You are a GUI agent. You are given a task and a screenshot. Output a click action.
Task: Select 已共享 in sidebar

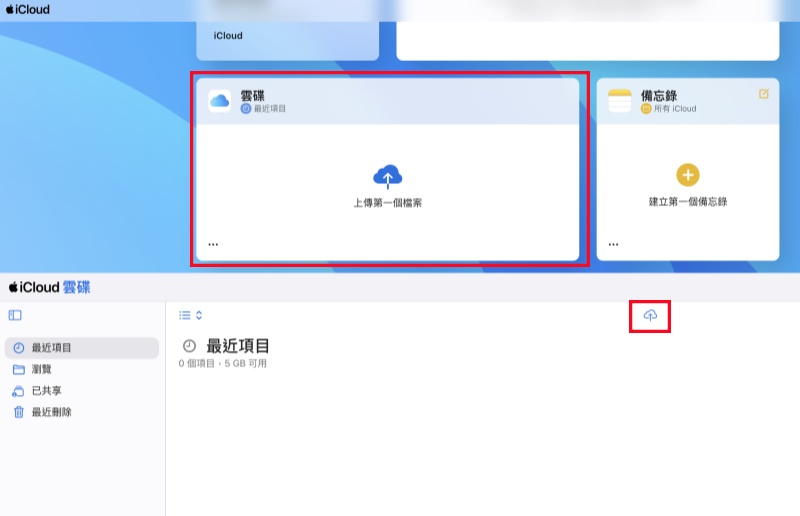coord(82,390)
